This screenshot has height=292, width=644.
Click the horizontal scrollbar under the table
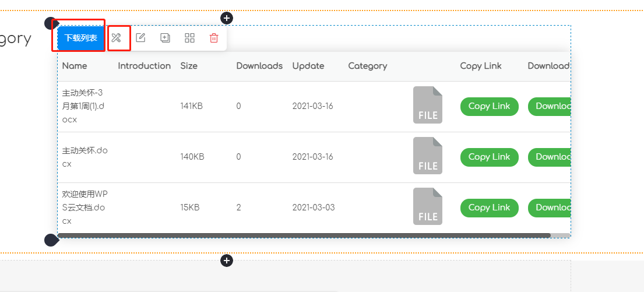[x=303, y=235]
